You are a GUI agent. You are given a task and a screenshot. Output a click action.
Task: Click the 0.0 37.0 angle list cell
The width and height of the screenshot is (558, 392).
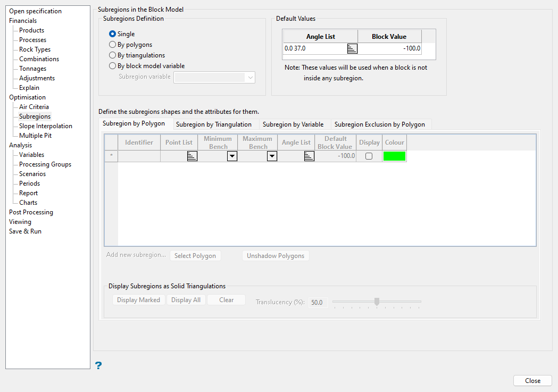[314, 49]
